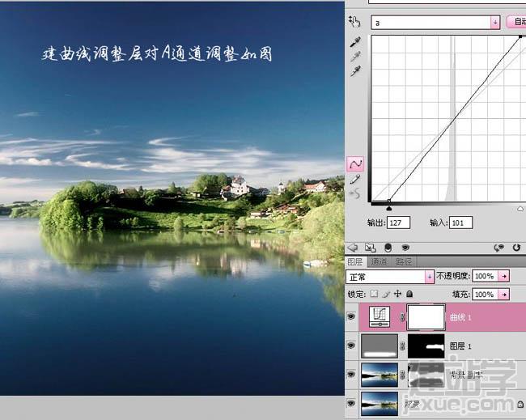
Task: Click the return-to-adjustment-list arrow icon
Action: 353,248
